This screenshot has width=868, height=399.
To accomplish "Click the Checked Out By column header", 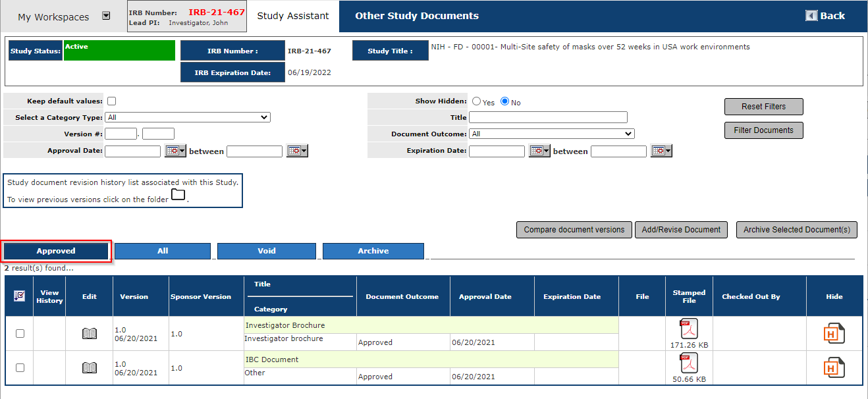I will (751, 297).
